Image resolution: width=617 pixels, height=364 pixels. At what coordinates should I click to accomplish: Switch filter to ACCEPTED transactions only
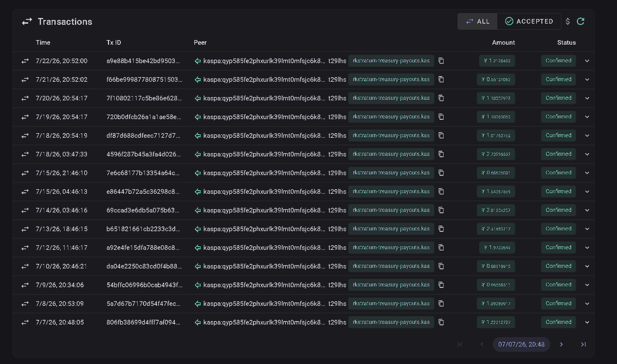(529, 21)
